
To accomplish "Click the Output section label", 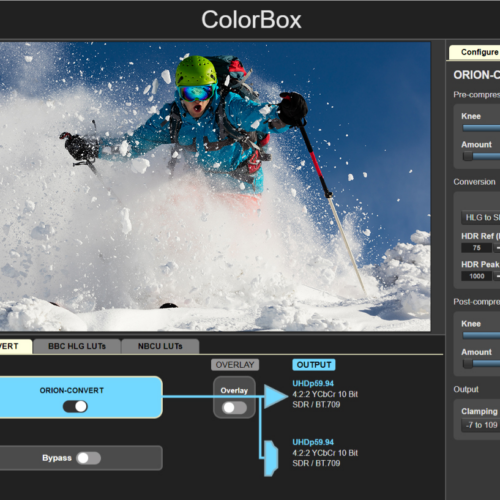I will point(466,389).
